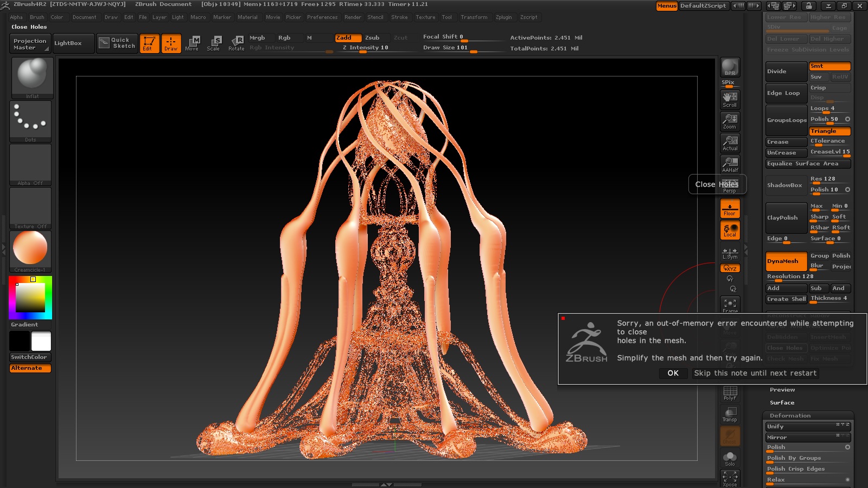Viewport: 868px width, 488px height.
Task: Select the Move tool icon
Action: coord(193,43)
